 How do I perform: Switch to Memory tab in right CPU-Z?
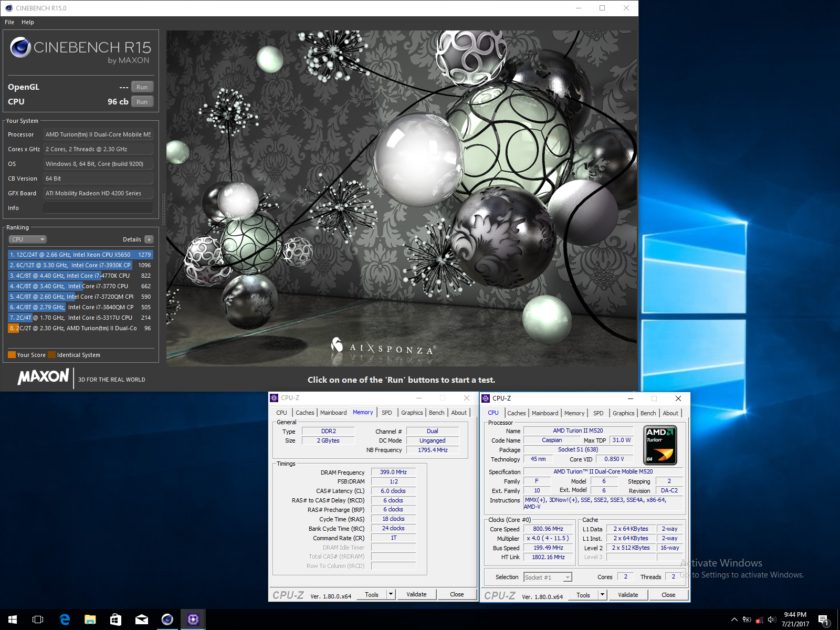tap(574, 413)
